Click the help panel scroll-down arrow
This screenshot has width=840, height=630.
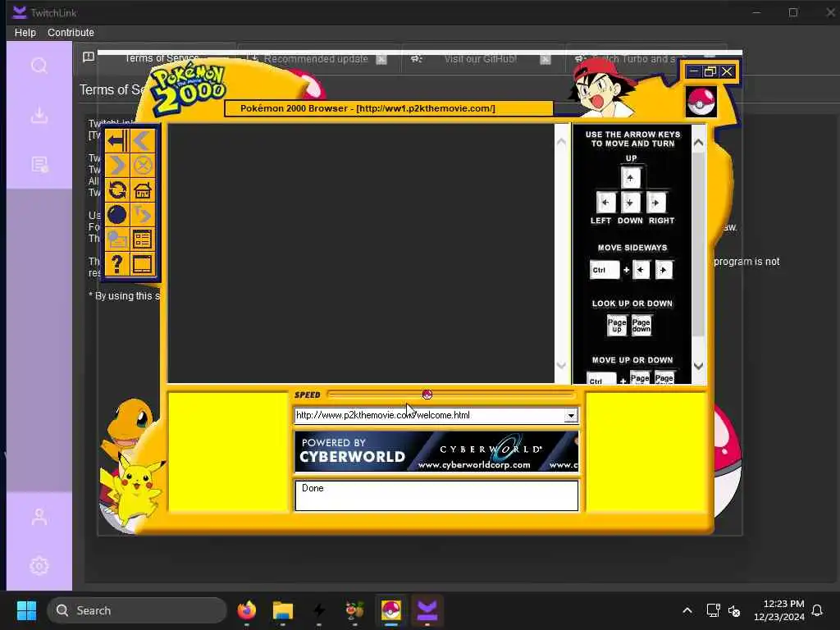coord(699,366)
